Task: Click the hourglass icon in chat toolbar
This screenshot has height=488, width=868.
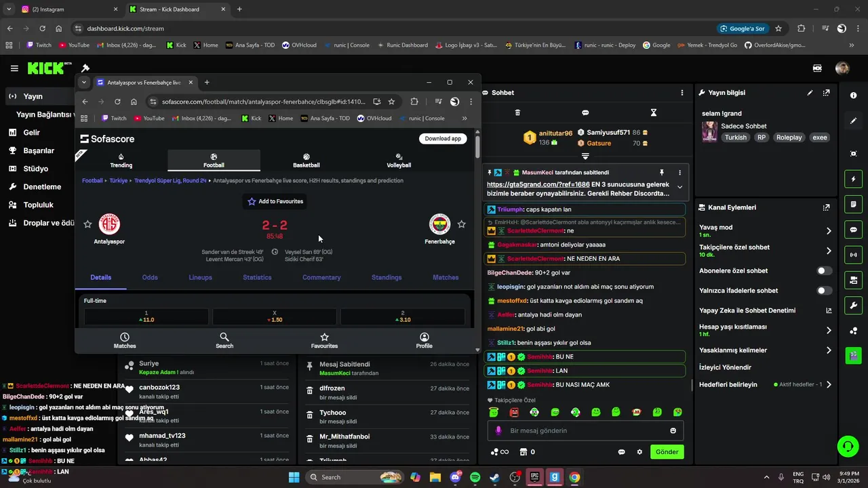Action: coord(654,113)
